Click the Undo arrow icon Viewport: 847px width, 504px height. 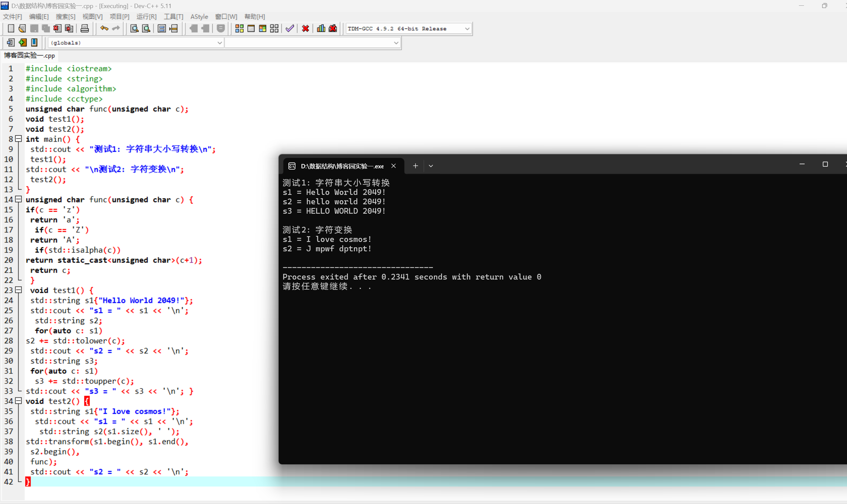point(104,29)
